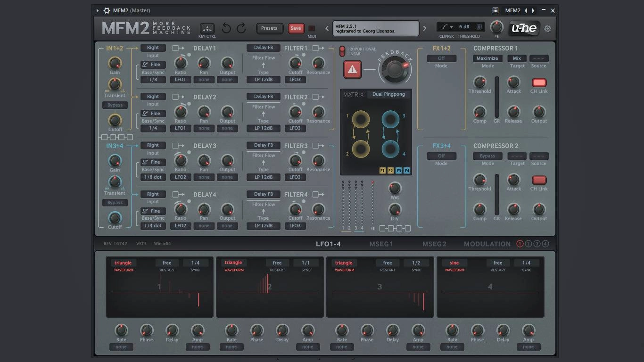Click the Presets button
The height and width of the screenshot is (362, 644).
[269, 28]
